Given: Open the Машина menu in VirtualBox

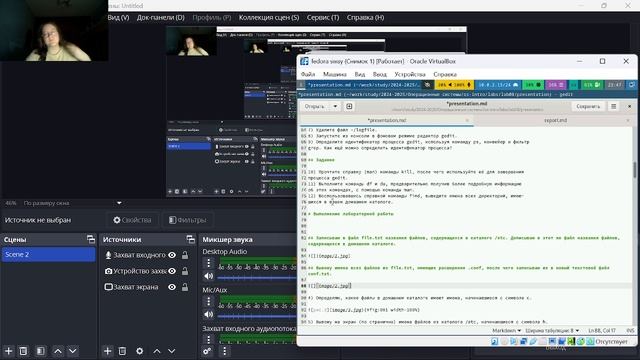Looking at the screenshot, I should pyautogui.click(x=335, y=74).
